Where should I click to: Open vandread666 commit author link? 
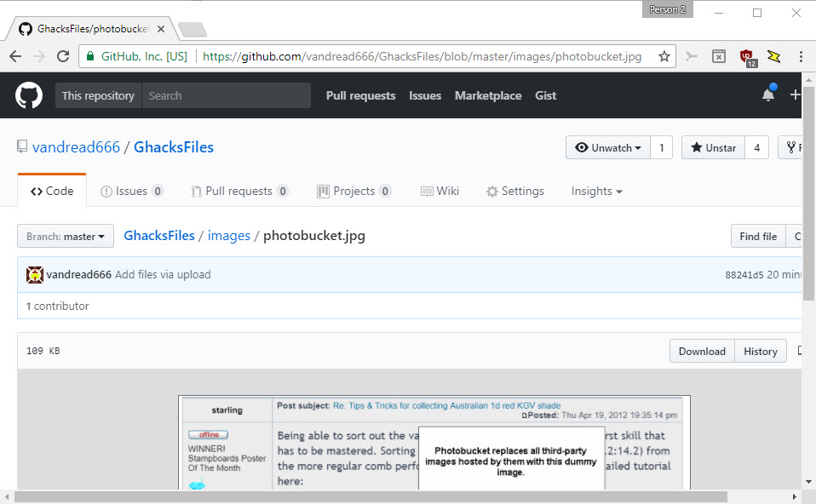pos(78,275)
